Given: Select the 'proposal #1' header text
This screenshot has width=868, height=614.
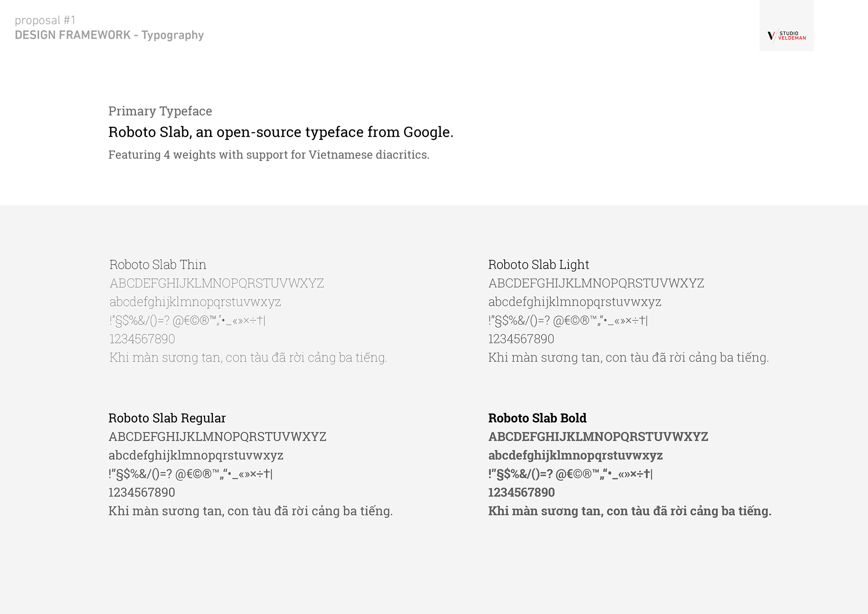Looking at the screenshot, I should coord(45,20).
